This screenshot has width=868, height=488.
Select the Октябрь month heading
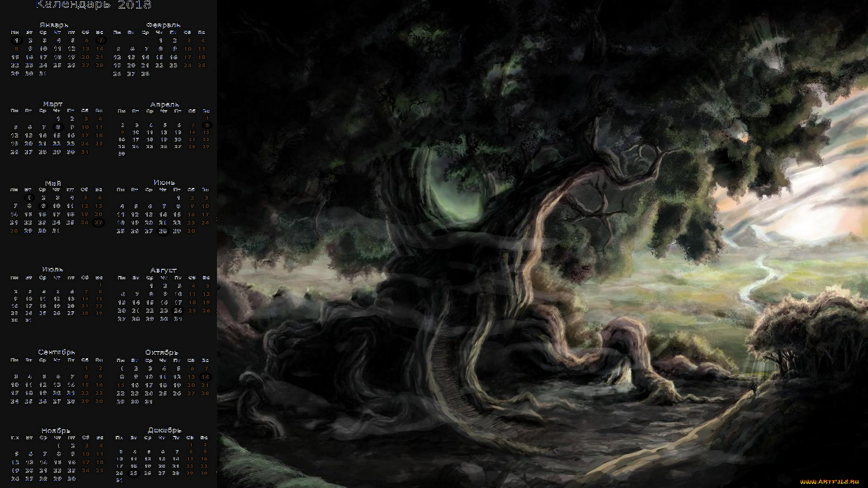pyautogui.click(x=161, y=352)
